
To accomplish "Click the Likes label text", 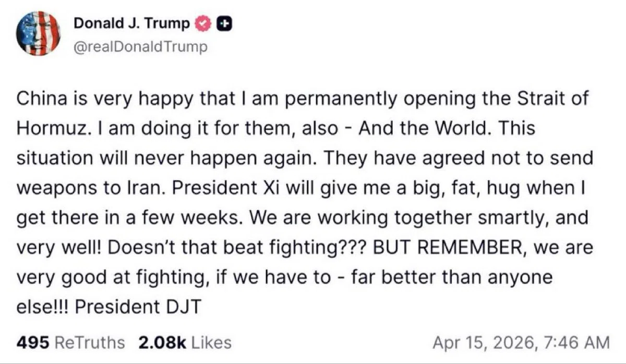I will click(211, 343).
